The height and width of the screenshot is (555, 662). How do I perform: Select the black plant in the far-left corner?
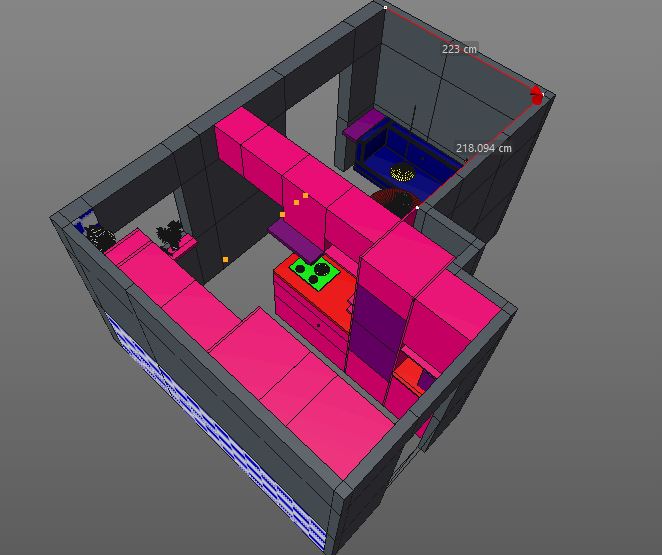pos(99,237)
